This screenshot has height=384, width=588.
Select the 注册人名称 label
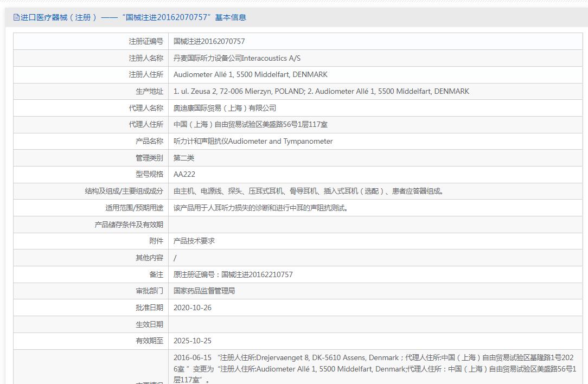click(x=146, y=58)
